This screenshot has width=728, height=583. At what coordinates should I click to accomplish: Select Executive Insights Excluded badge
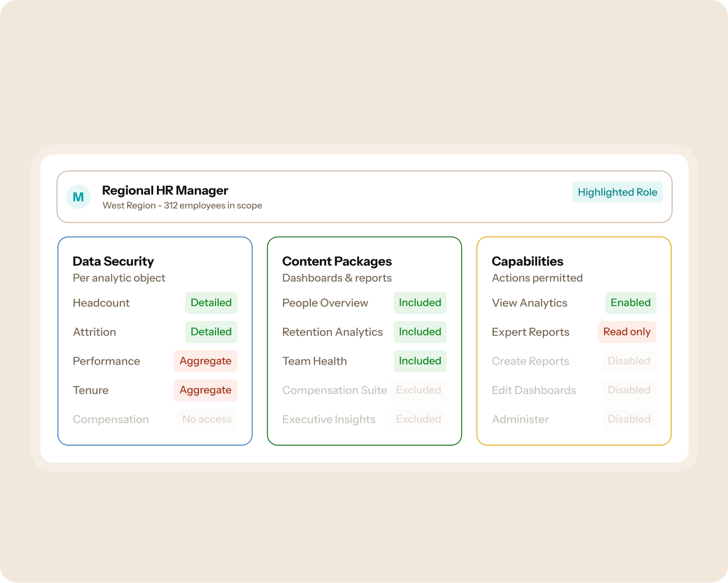click(x=418, y=420)
